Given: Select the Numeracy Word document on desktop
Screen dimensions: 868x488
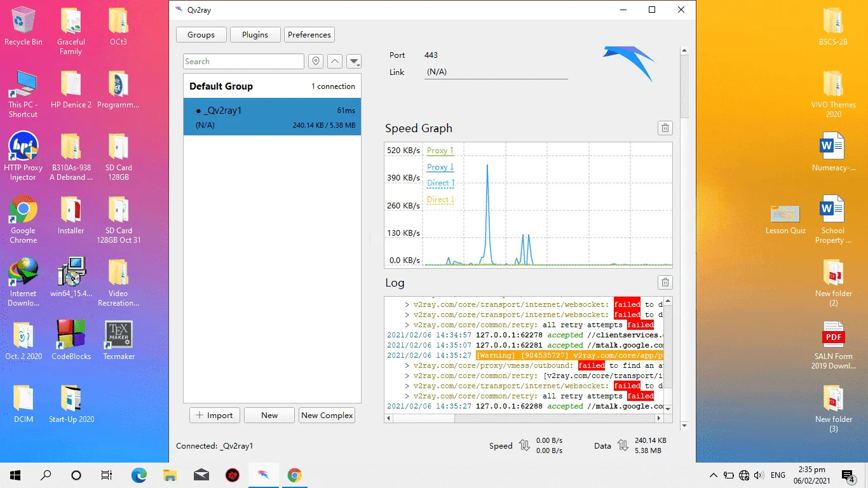Looking at the screenshot, I should (x=833, y=152).
